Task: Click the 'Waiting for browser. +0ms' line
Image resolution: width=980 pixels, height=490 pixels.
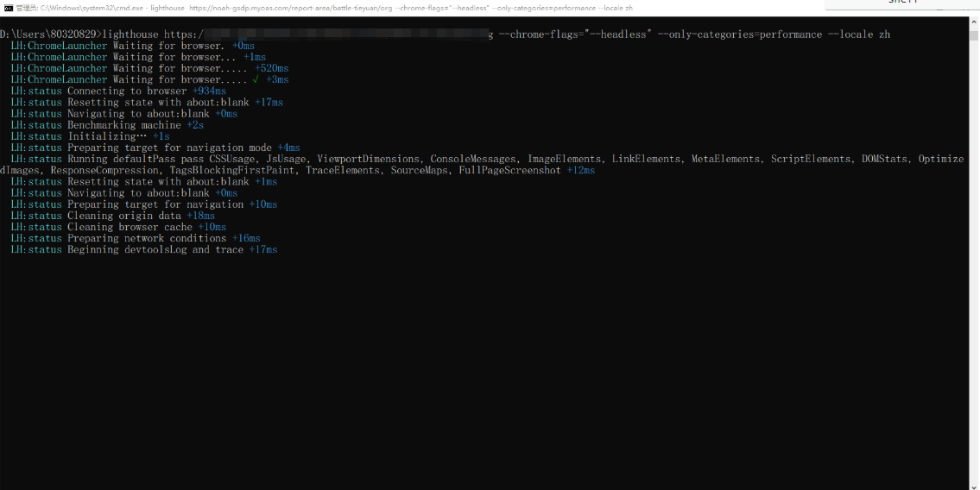Action: pyautogui.click(x=132, y=46)
